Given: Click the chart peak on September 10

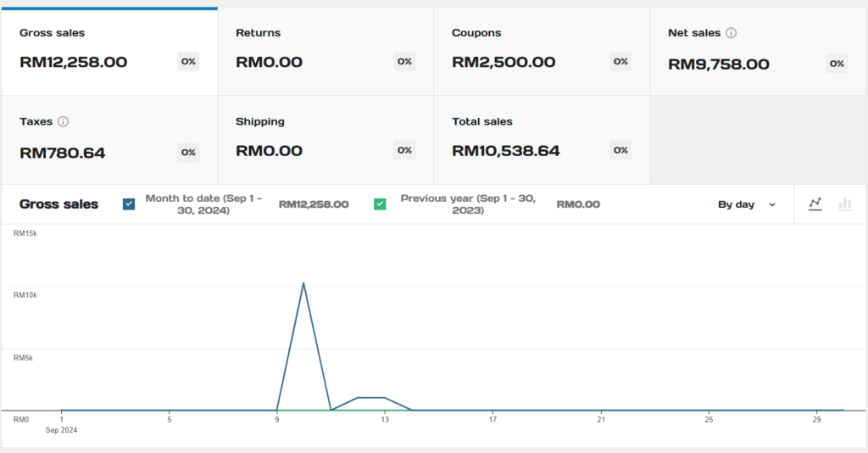Looking at the screenshot, I should pos(303,283).
